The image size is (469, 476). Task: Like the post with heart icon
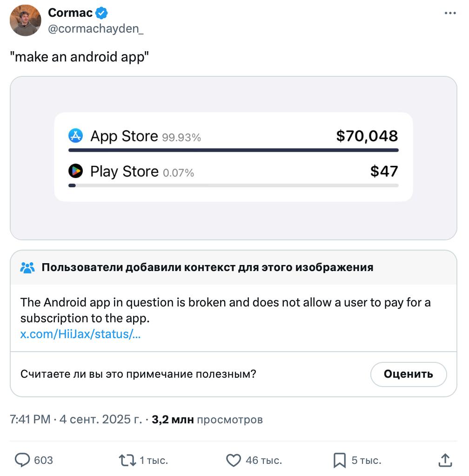click(x=233, y=460)
